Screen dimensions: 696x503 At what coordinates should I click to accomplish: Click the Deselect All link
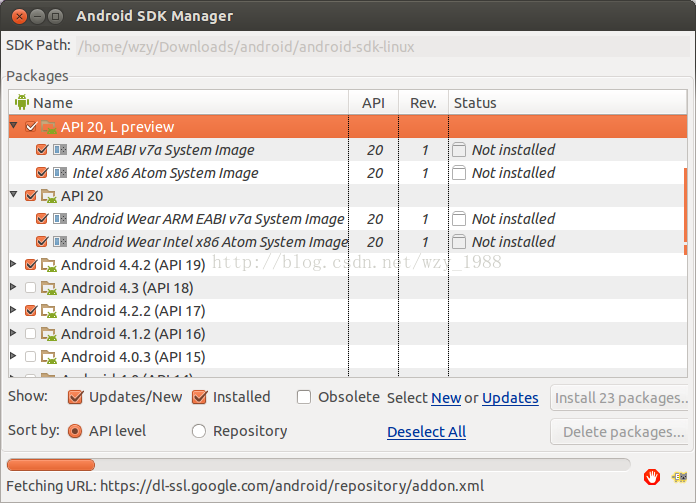427,432
